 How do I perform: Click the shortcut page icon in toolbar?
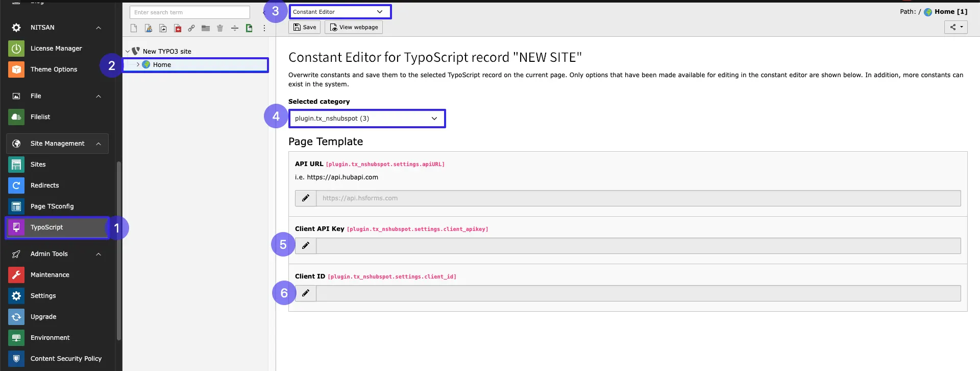click(x=163, y=29)
